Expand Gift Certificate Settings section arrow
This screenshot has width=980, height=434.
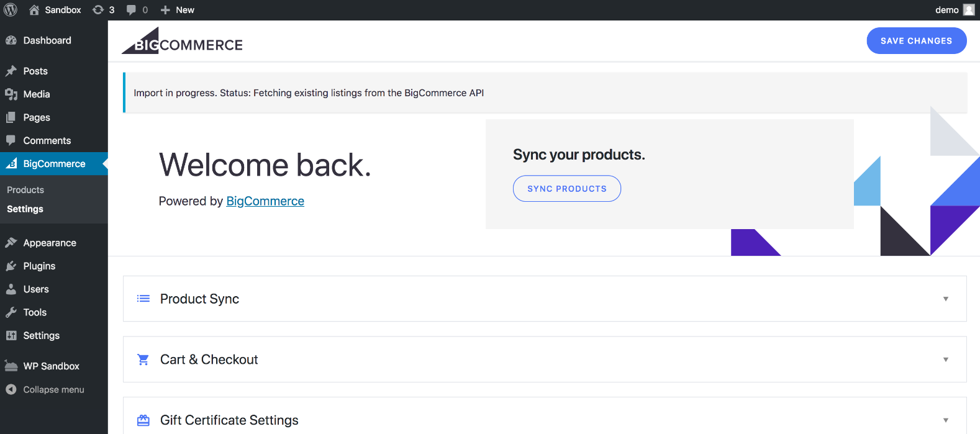click(946, 420)
